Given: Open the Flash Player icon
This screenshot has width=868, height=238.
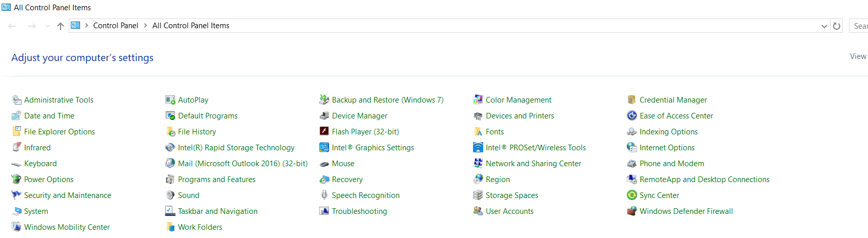Looking at the screenshot, I should pyautogui.click(x=324, y=132).
